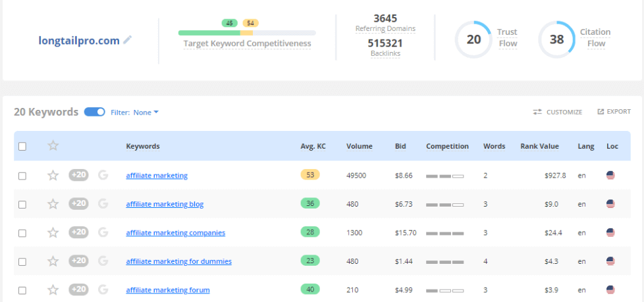Screen dimensions: 644x302
Task: Click the Export button
Action: tap(614, 112)
